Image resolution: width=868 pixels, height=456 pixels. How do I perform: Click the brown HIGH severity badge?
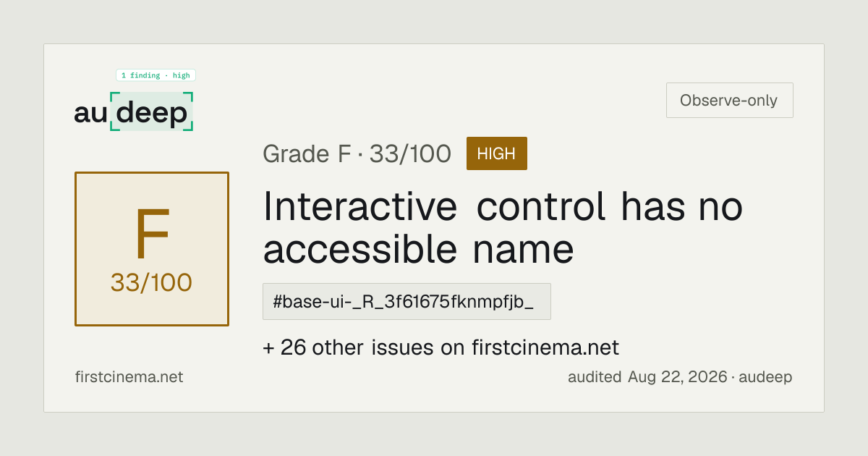[497, 153]
